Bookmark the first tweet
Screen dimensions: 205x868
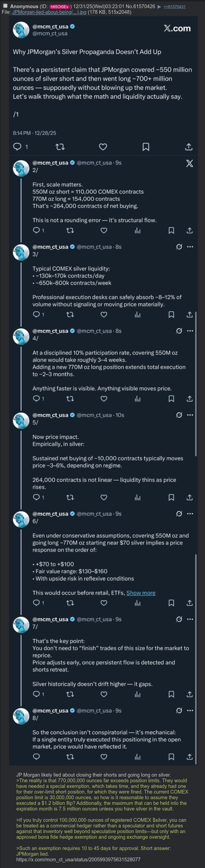click(x=146, y=147)
